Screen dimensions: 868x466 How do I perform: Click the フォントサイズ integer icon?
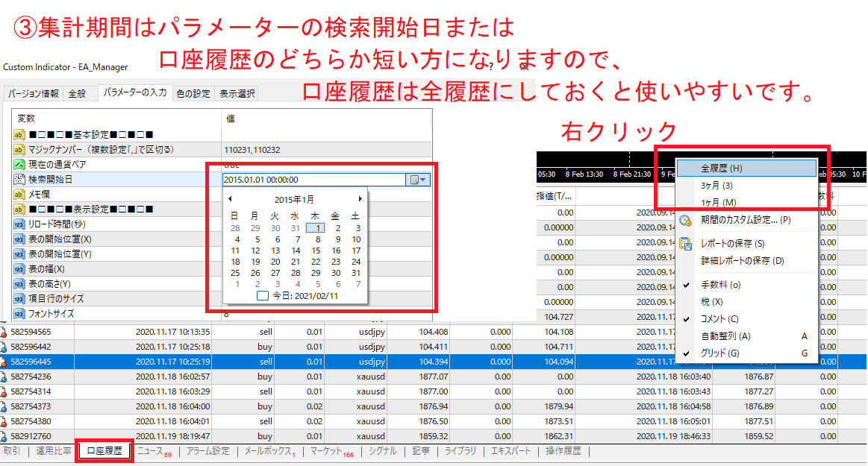(19, 314)
